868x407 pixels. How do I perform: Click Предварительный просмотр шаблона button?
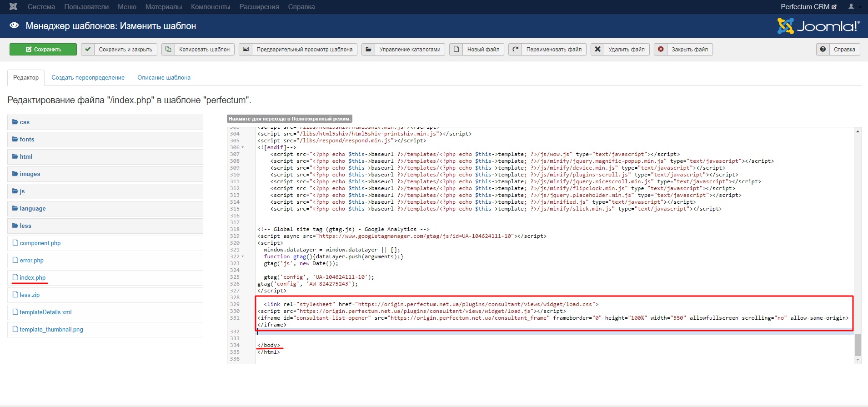pyautogui.click(x=298, y=49)
